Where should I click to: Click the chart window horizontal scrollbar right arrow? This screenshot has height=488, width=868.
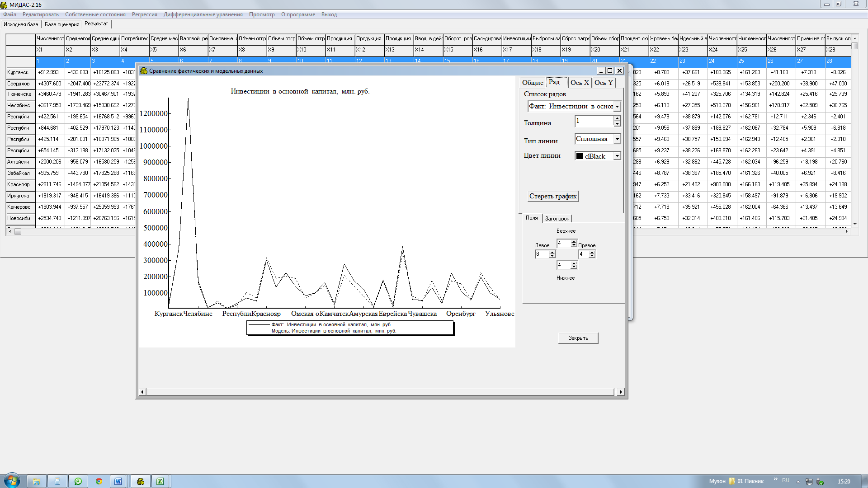(621, 392)
